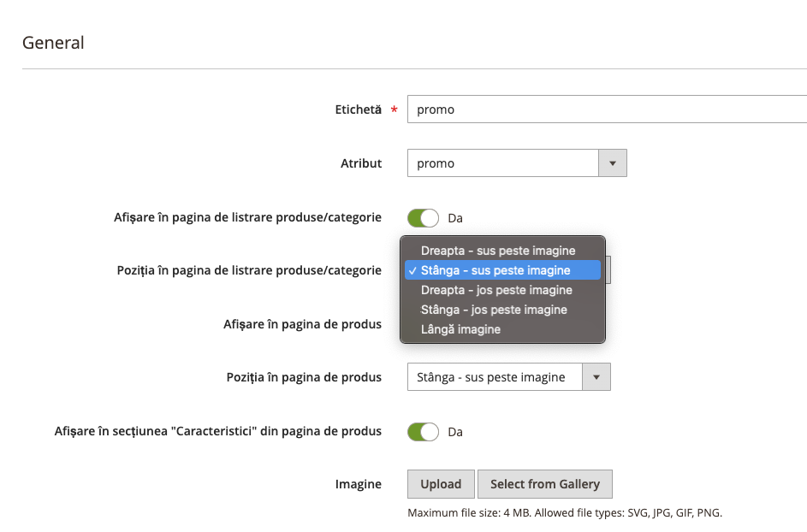Click the General section heading
Image resolution: width=807 pixels, height=532 pixels.
tap(53, 43)
